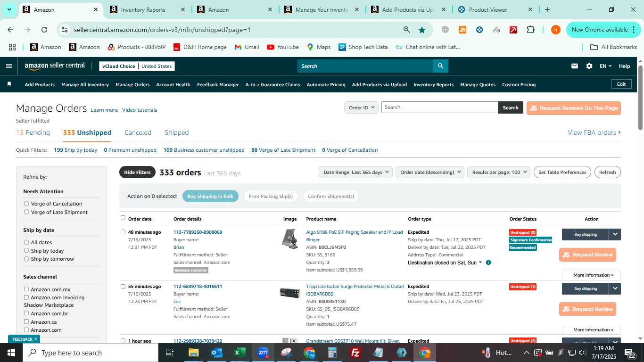
Task: Open Date Range Last 365 days dropdown
Action: pos(355,172)
